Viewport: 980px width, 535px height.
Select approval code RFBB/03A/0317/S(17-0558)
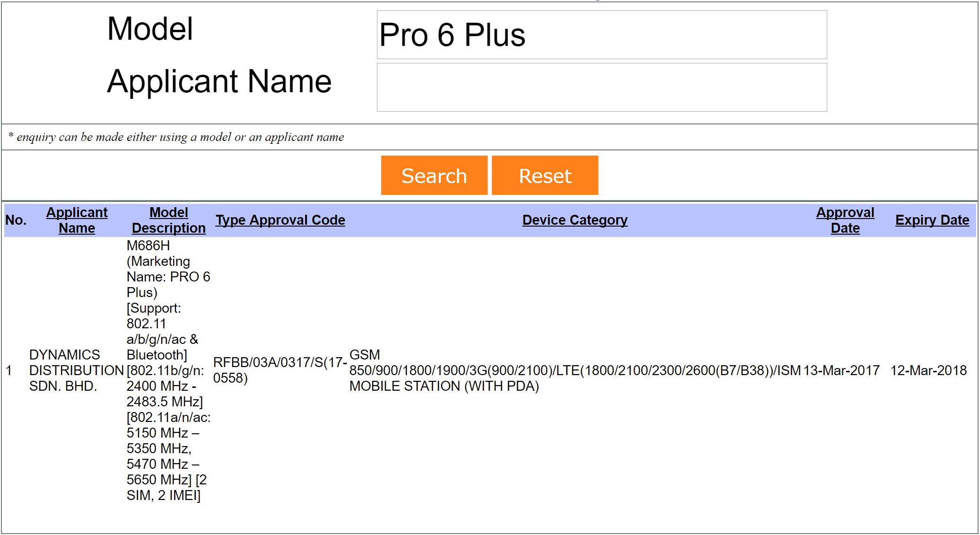coord(280,370)
